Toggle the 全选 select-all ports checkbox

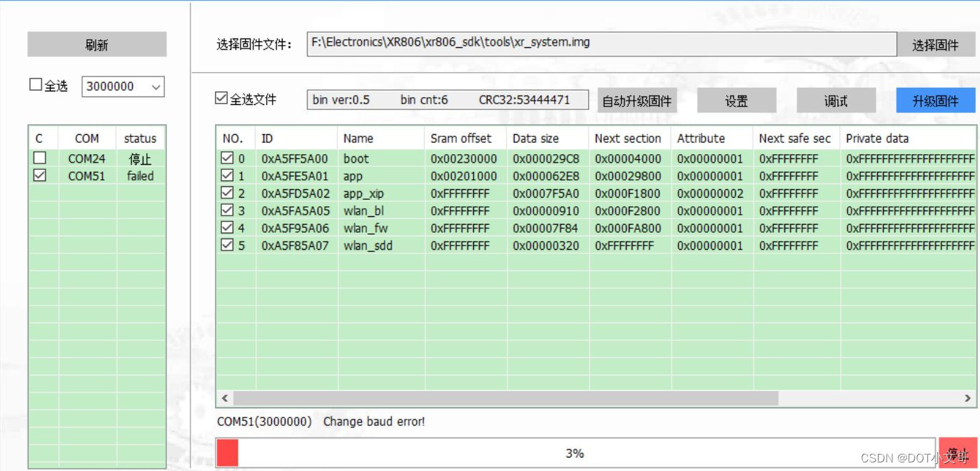click(x=36, y=85)
